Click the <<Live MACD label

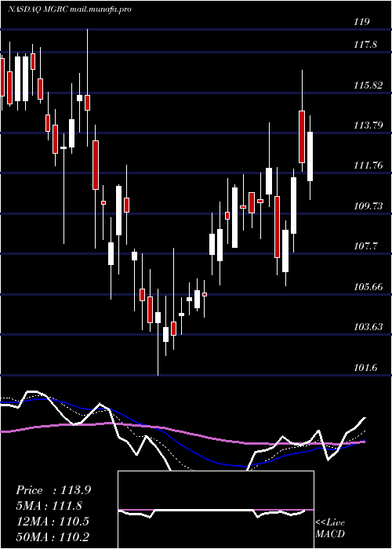click(330, 528)
